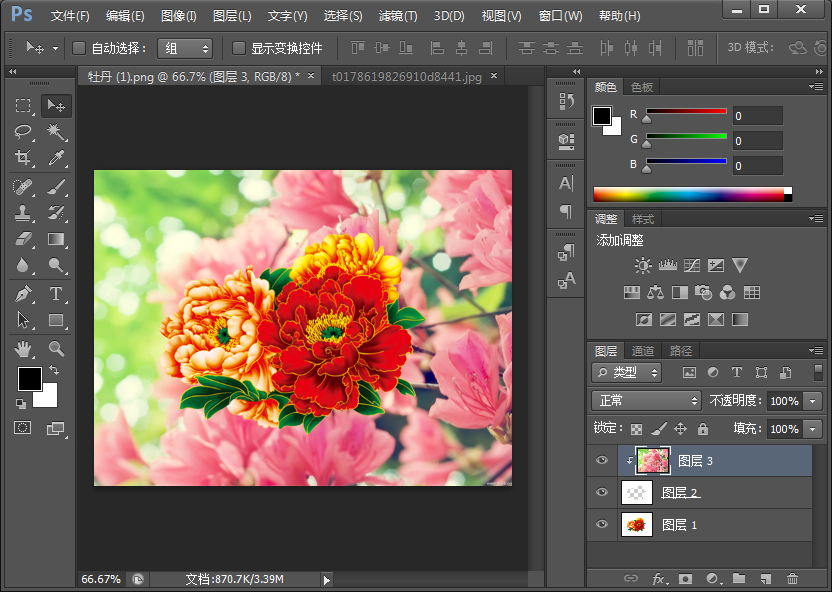Open the 图层(L) menu
The height and width of the screenshot is (592, 832).
pos(232,16)
